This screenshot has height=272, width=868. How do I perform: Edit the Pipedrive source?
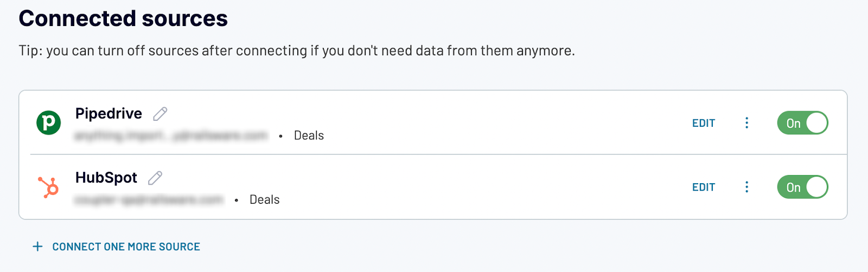pos(704,123)
